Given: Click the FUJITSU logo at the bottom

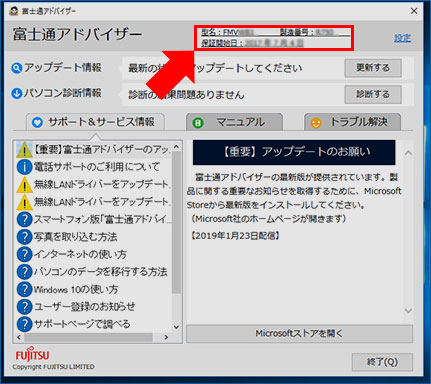Looking at the screenshot, I should (x=32, y=355).
